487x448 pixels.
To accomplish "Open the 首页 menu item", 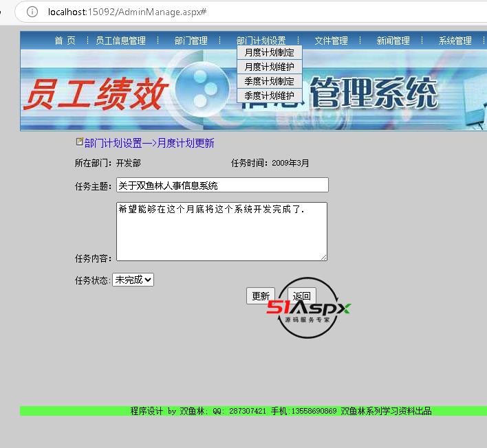I will coord(65,41).
